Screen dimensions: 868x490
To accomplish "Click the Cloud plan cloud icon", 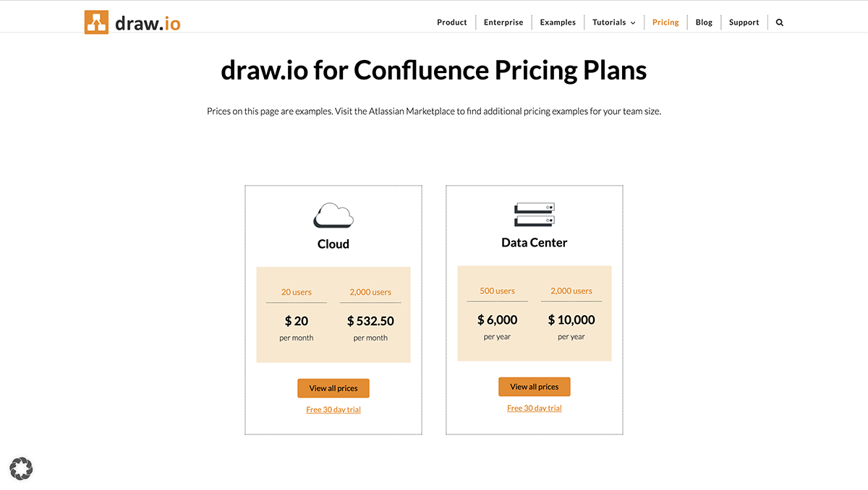I will 333,216.
